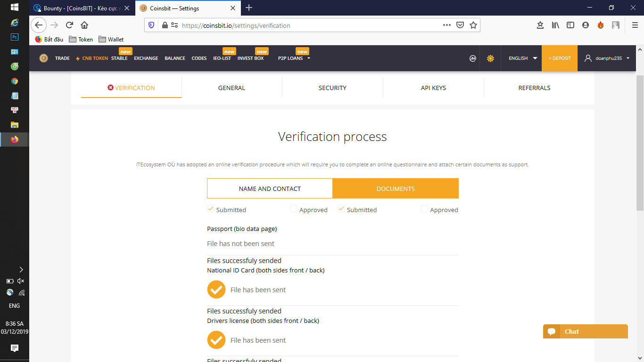Close the Bounty - [CoinsBIT] tab
Viewport: 644px width, 362px height.
126,8
